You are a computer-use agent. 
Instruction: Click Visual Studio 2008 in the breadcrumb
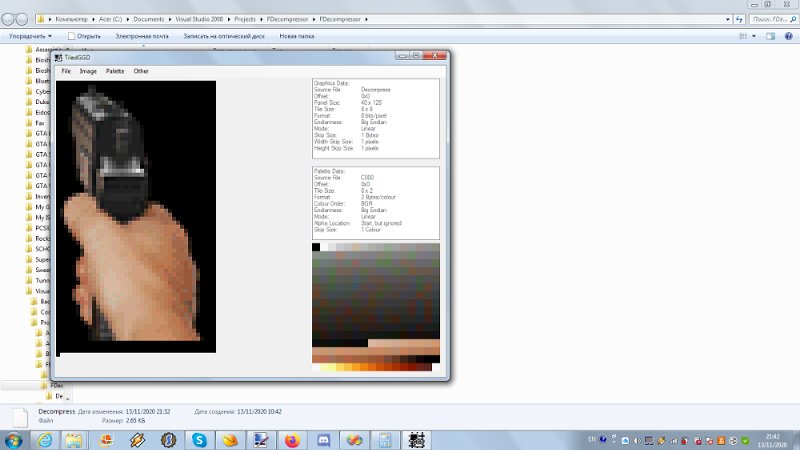tap(199, 19)
